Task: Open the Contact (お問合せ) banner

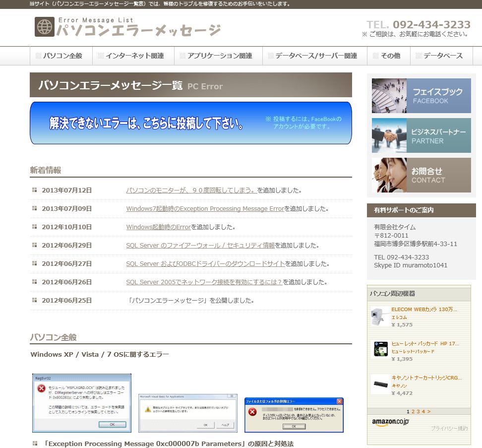Action: pos(421,175)
